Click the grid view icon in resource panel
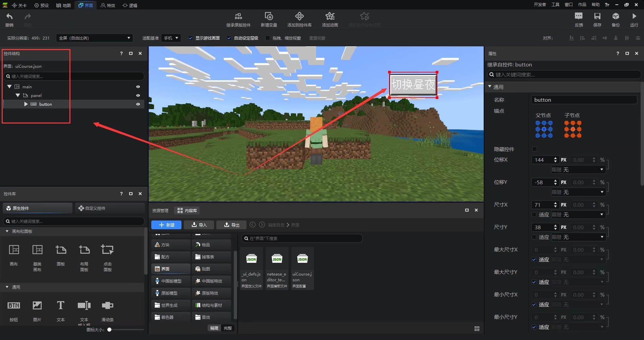 click(x=477, y=329)
